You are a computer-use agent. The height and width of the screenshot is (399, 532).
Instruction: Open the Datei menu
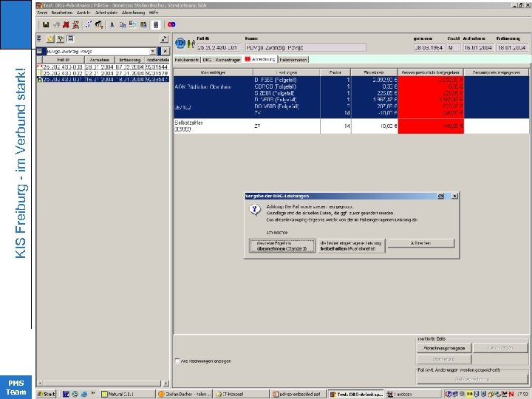[x=42, y=13]
